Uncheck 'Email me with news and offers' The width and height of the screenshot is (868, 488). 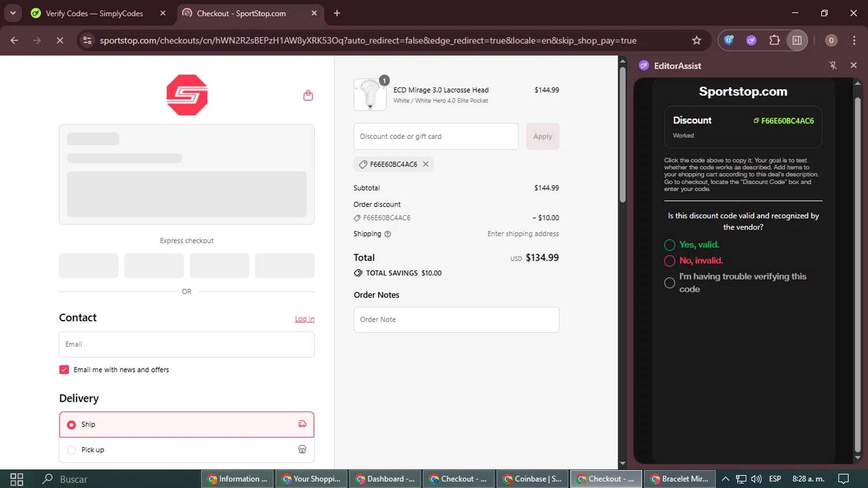click(64, 369)
